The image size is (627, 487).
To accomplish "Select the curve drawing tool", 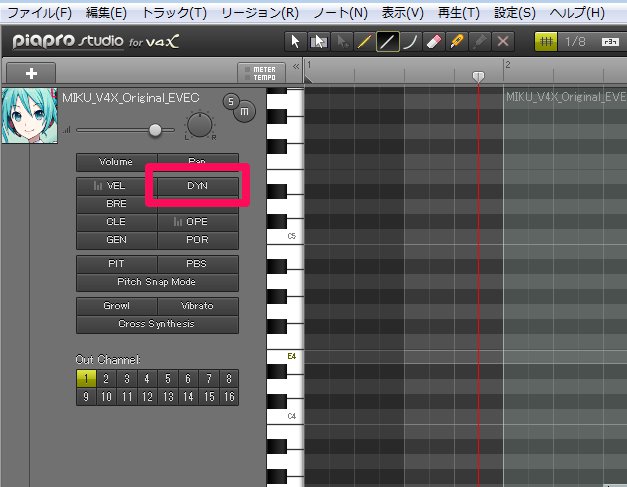I will point(411,42).
